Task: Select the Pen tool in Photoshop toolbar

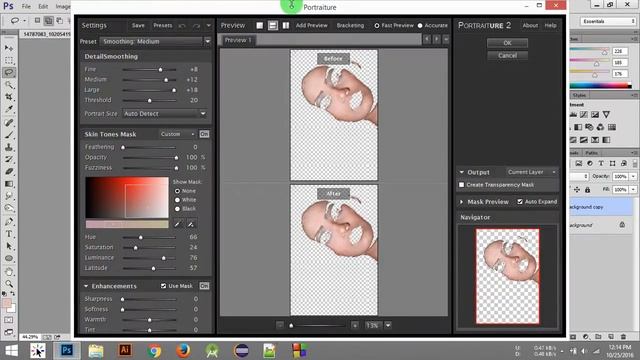Action: pos(9,222)
